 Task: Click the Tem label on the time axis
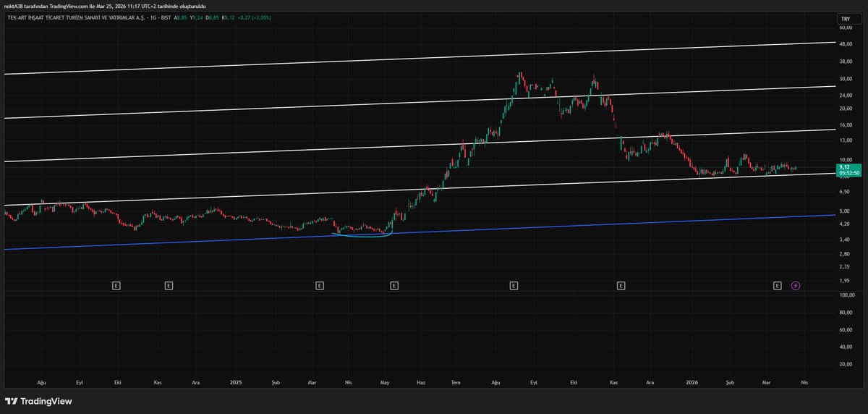[456, 381]
